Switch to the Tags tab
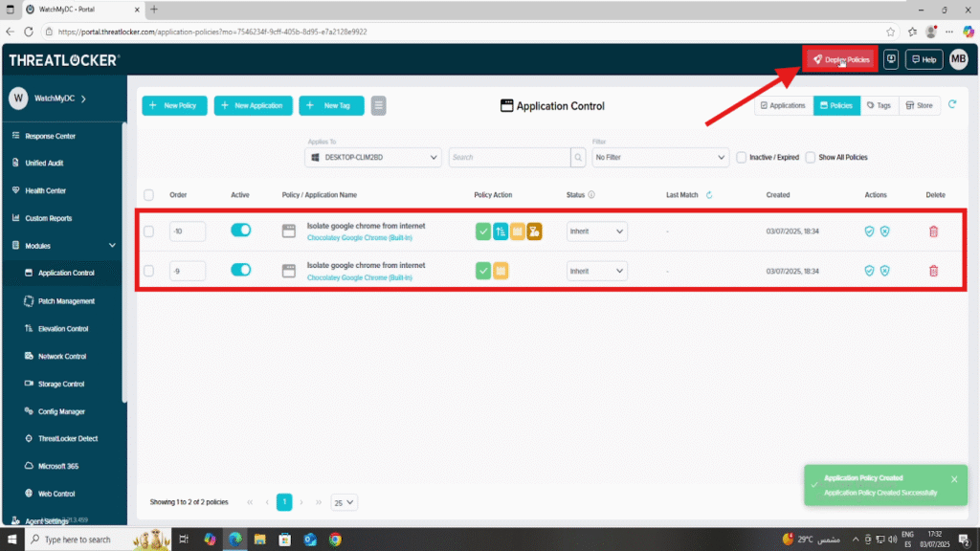 [879, 105]
